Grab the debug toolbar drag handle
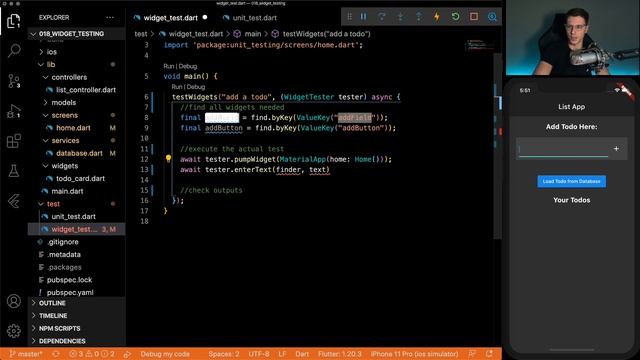 tap(349, 17)
